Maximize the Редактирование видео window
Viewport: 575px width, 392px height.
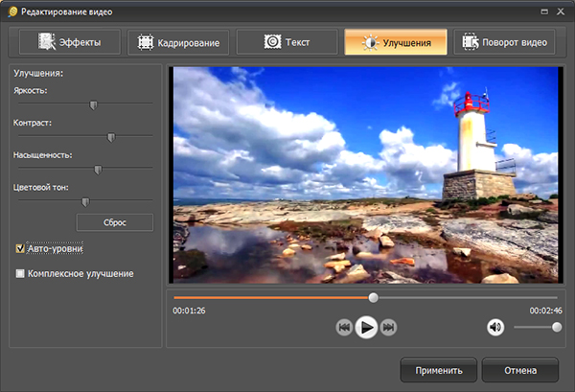544,12
